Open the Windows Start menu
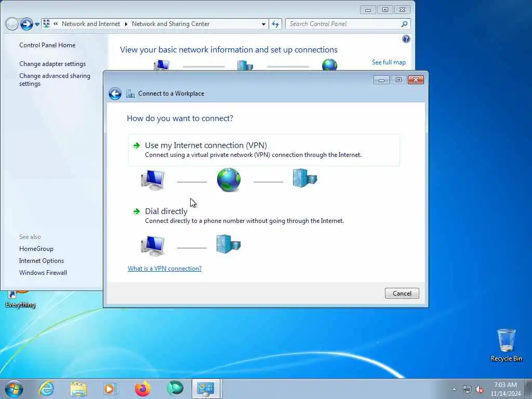532x399 pixels. [x=14, y=389]
